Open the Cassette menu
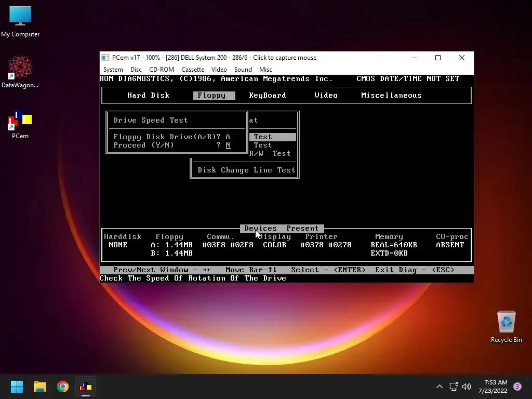Viewport: 532px width, 399px height. [193, 70]
